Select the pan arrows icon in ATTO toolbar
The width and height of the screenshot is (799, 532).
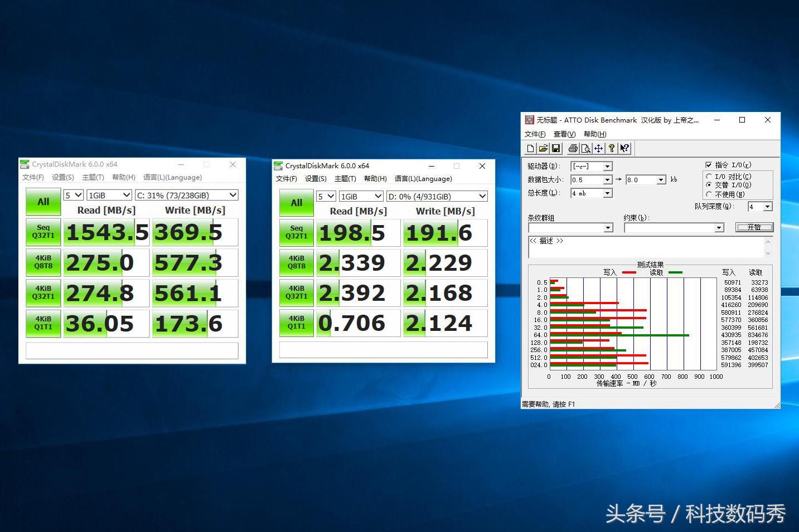click(598, 148)
